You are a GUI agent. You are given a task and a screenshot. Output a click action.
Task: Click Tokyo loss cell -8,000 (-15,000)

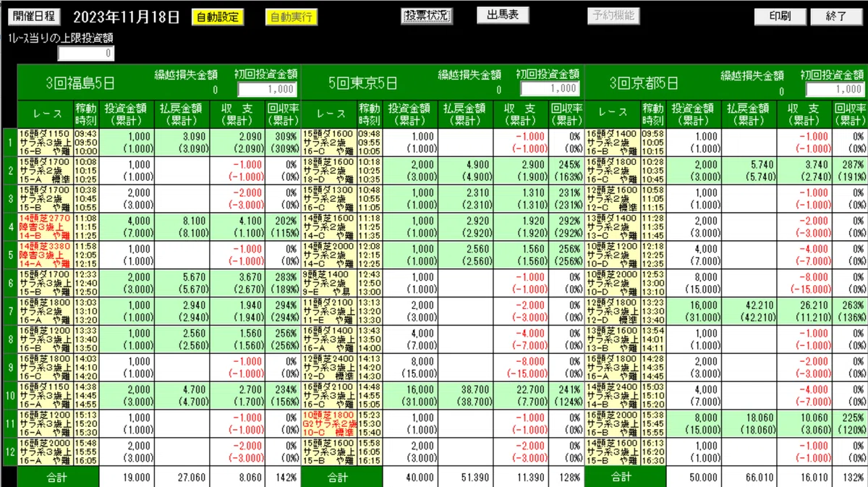click(x=520, y=367)
